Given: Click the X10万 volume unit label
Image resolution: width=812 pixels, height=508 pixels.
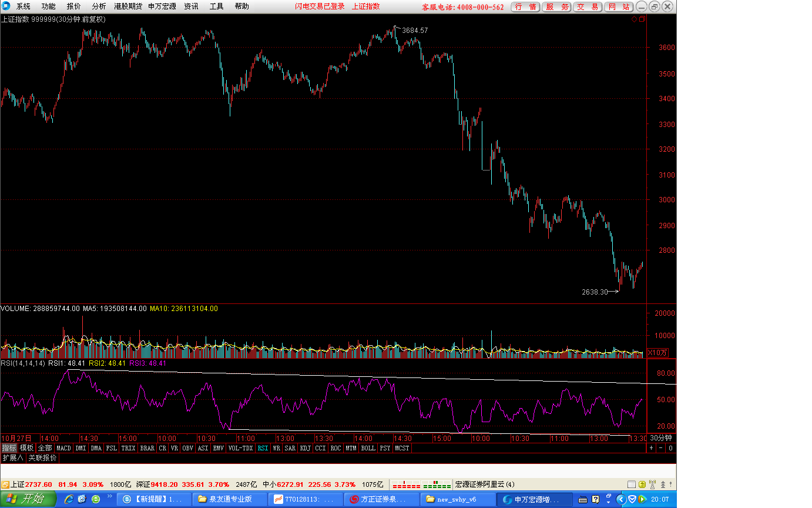Looking at the screenshot, I should click(x=657, y=353).
